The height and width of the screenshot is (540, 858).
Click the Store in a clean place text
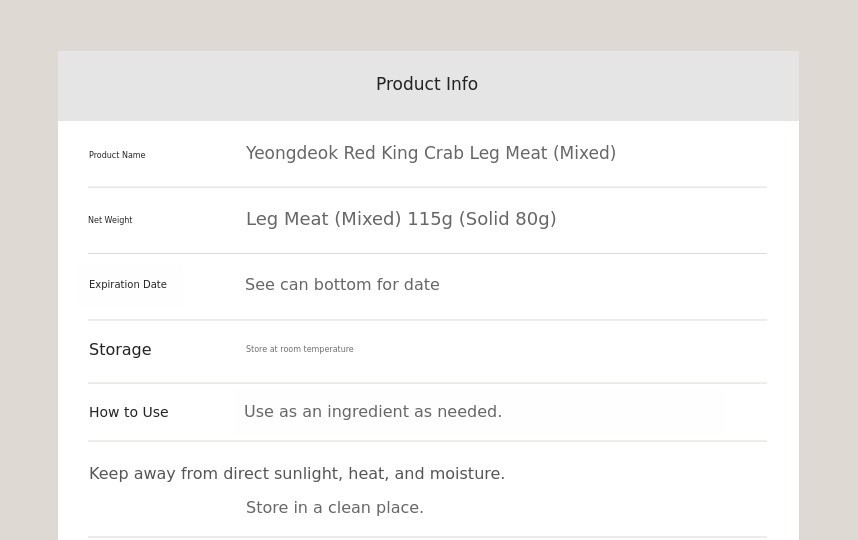334,508
